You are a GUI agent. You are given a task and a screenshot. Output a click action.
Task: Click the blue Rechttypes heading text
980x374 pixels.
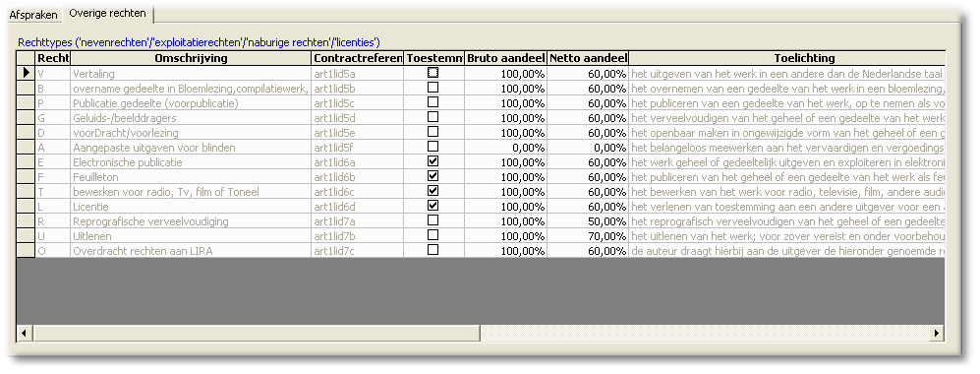199,42
